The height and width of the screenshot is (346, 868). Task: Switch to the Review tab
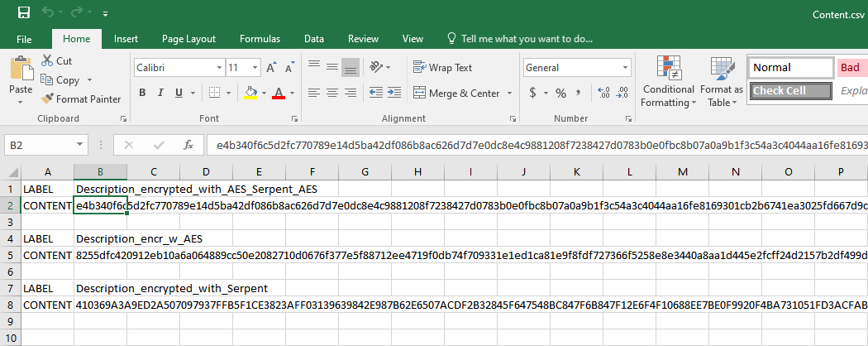point(363,39)
